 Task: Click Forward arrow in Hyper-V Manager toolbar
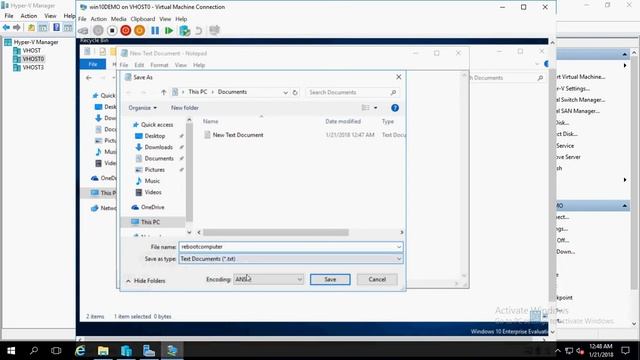point(17,28)
